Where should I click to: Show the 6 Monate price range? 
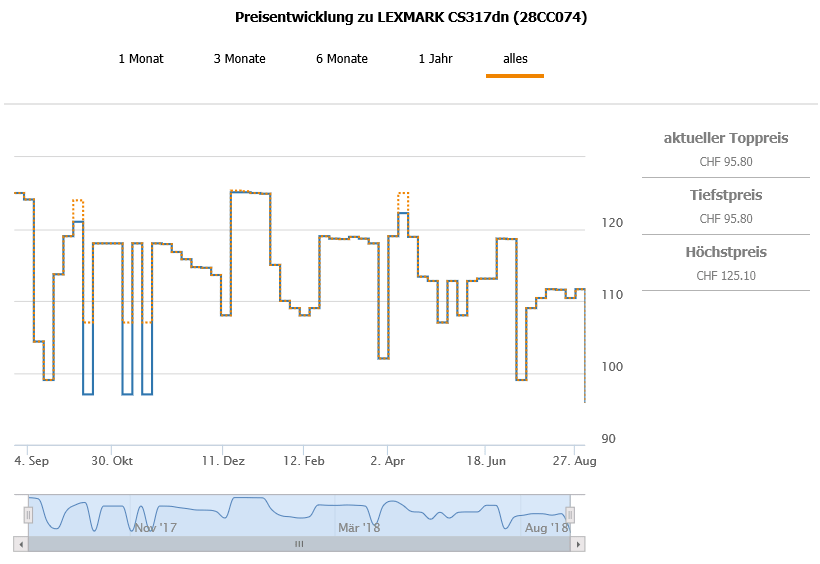(x=341, y=59)
